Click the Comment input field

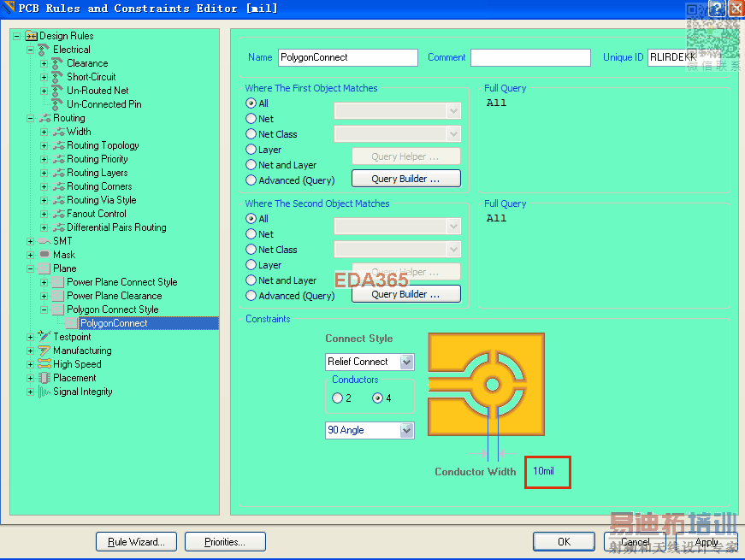pos(530,57)
